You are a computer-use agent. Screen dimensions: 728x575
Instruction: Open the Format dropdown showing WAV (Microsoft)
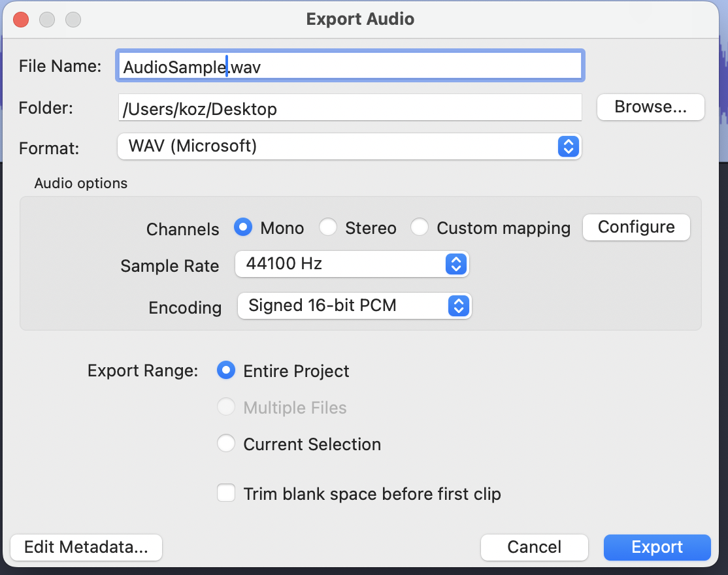349,146
